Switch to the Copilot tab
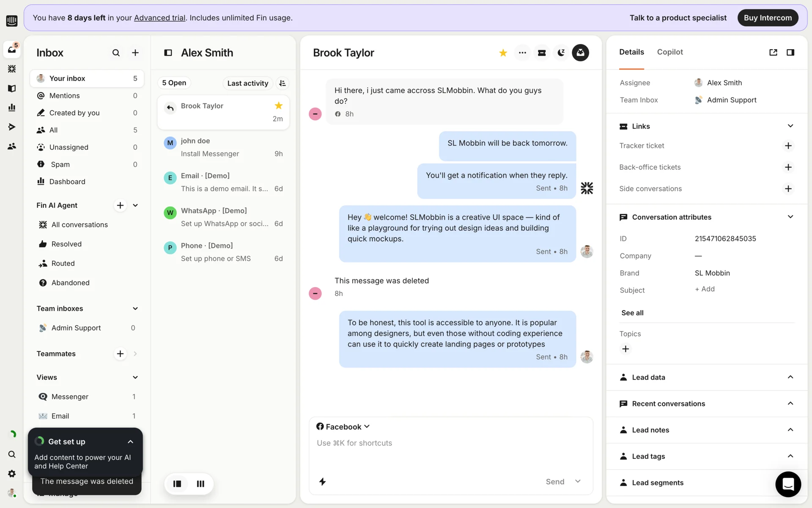The width and height of the screenshot is (812, 508). 669,52
